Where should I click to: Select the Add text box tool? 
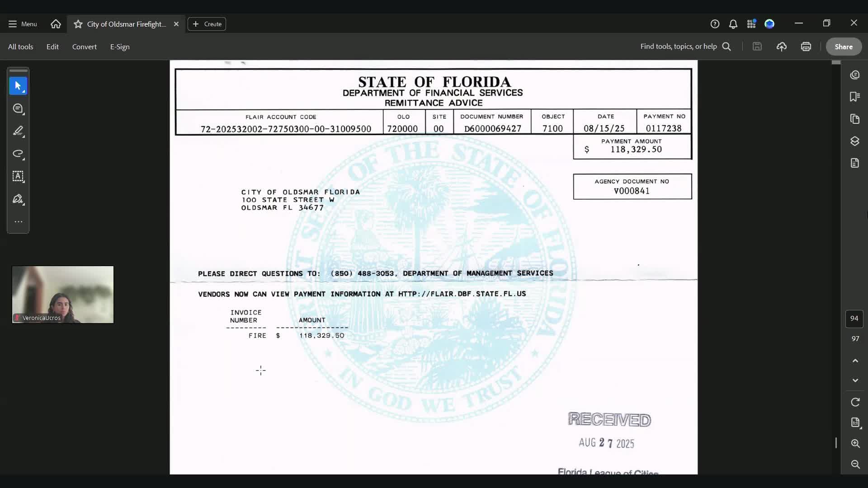point(18,176)
